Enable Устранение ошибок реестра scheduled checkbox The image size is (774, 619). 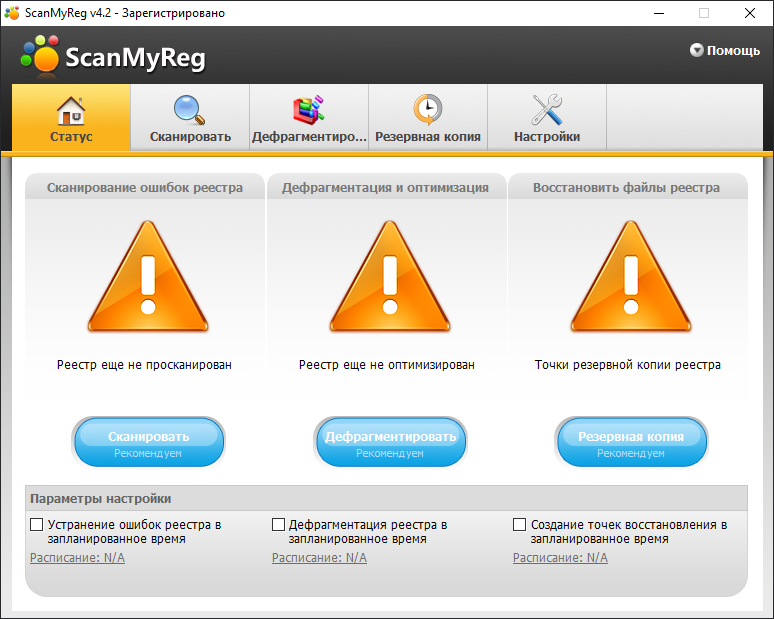37,524
